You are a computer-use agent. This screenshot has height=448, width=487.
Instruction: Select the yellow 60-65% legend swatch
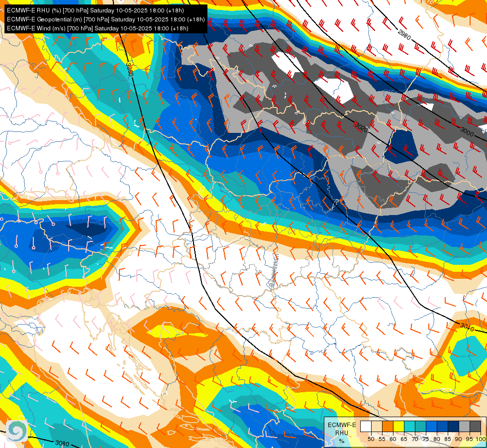[x=399, y=426]
